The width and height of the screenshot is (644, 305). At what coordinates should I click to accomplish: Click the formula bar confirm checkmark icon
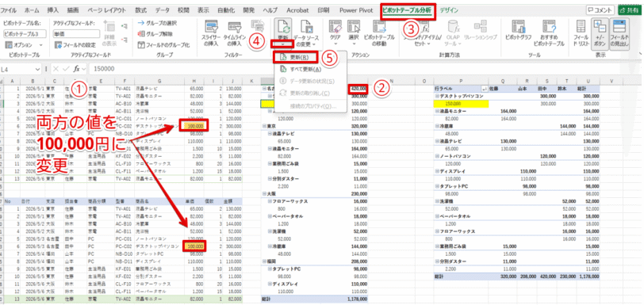tap(66, 69)
